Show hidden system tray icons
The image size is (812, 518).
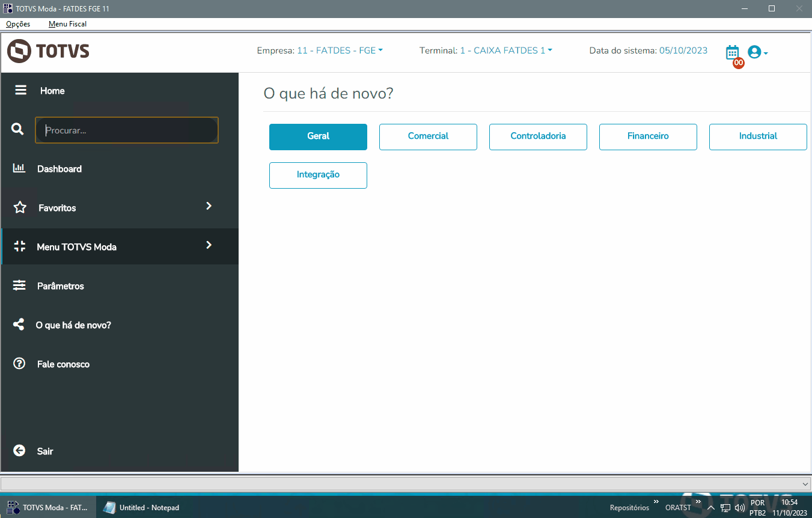710,508
